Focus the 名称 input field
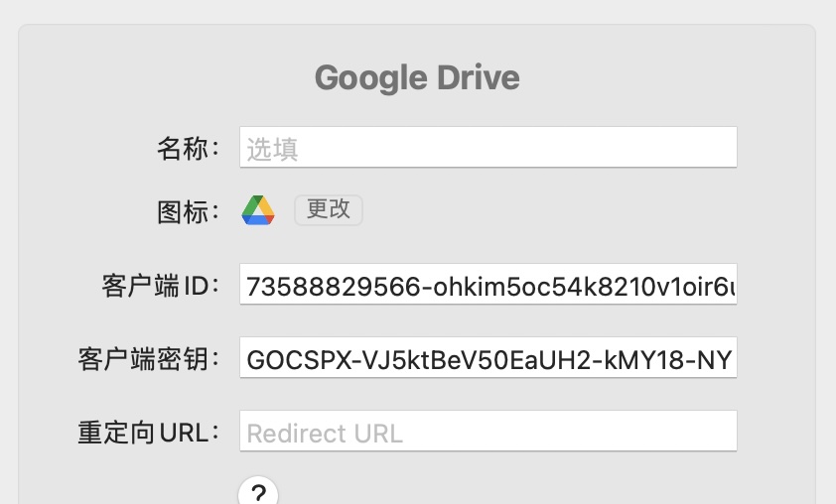The height and width of the screenshot is (504, 836). pos(488,148)
